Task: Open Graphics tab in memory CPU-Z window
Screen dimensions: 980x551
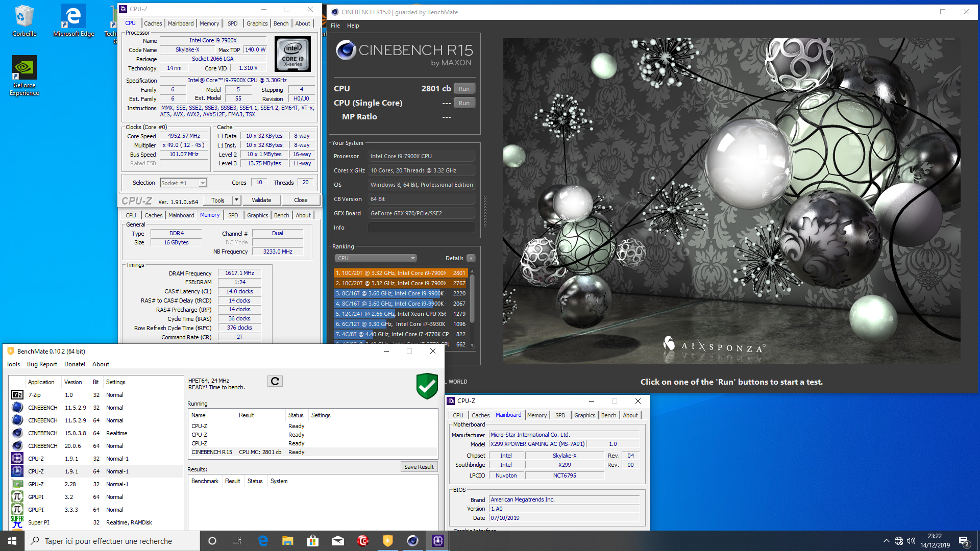Action: [257, 215]
